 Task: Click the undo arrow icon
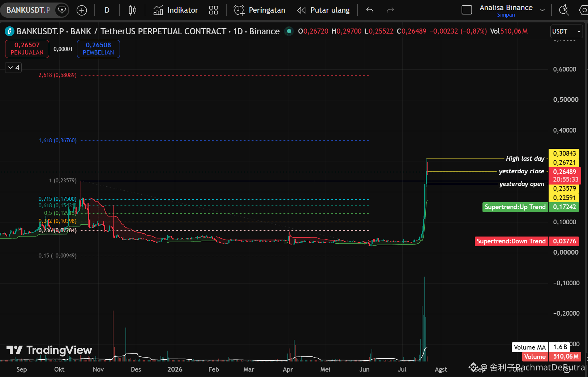click(369, 10)
